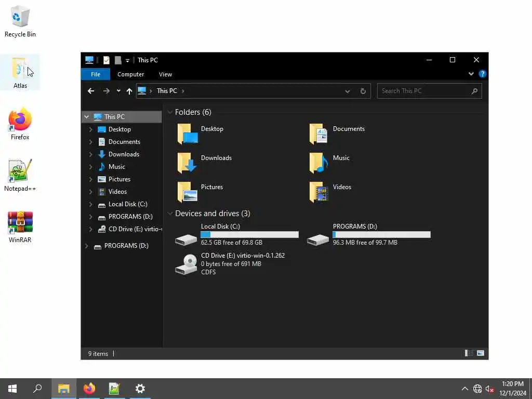Screen dimensions: 532x399
Task: Expand Local Disk (C:) tree node
Action: coord(90,204)
